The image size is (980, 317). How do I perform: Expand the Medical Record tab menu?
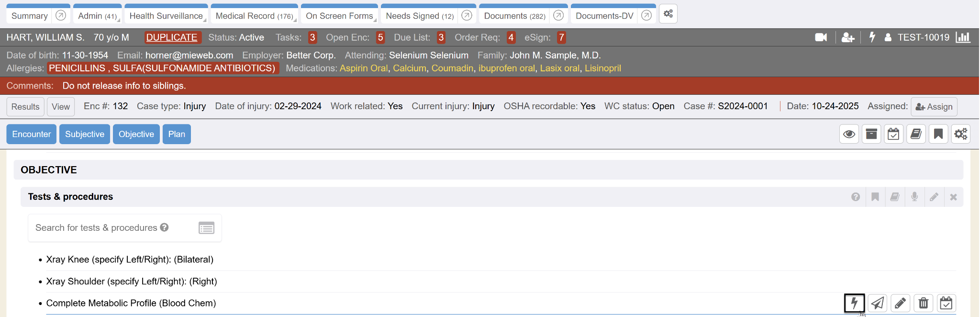tap(254, 16)
